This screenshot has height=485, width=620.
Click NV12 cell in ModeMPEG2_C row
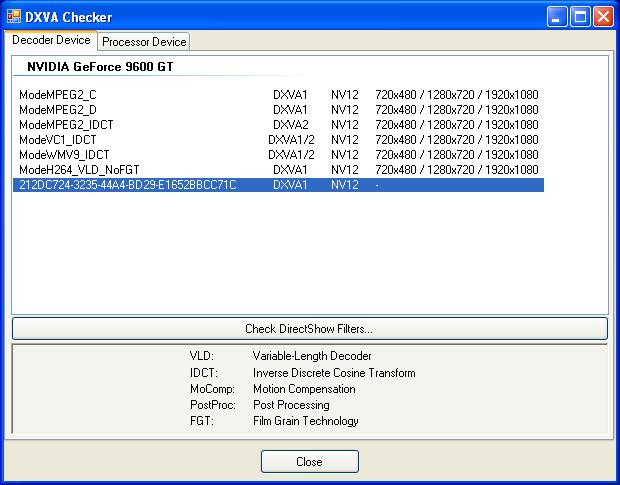coord(345,95)
